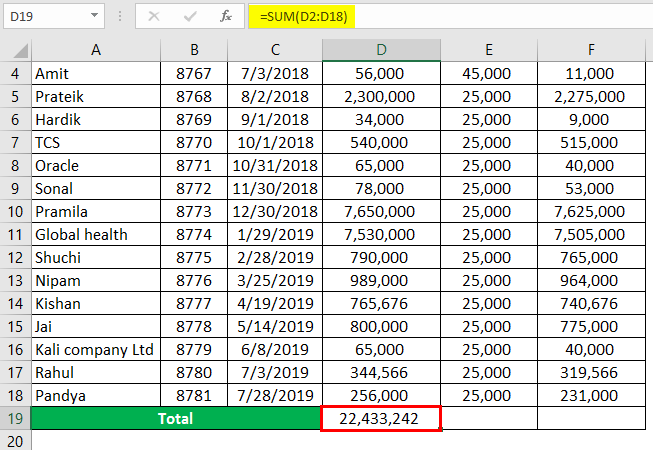Select column A header
653x450 pixels.
(96, 50)
